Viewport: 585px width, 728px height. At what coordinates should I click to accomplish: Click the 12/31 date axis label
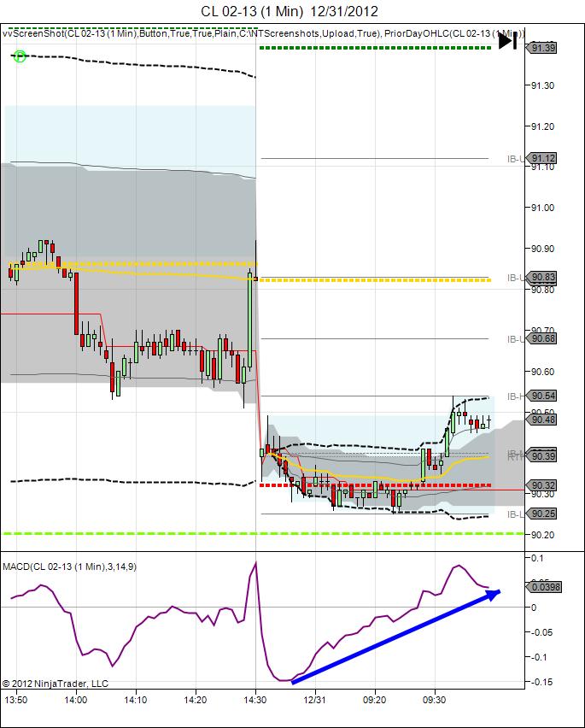point(314,700)
